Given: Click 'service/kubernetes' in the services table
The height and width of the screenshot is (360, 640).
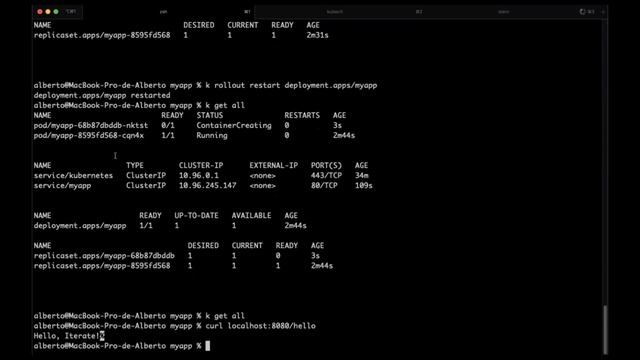Looking at the screenshot, I should pos(73,176).
